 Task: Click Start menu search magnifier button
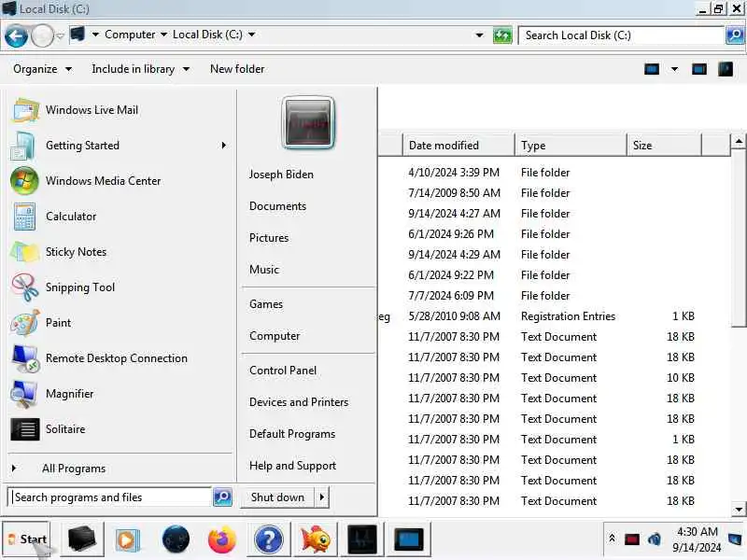222,497
